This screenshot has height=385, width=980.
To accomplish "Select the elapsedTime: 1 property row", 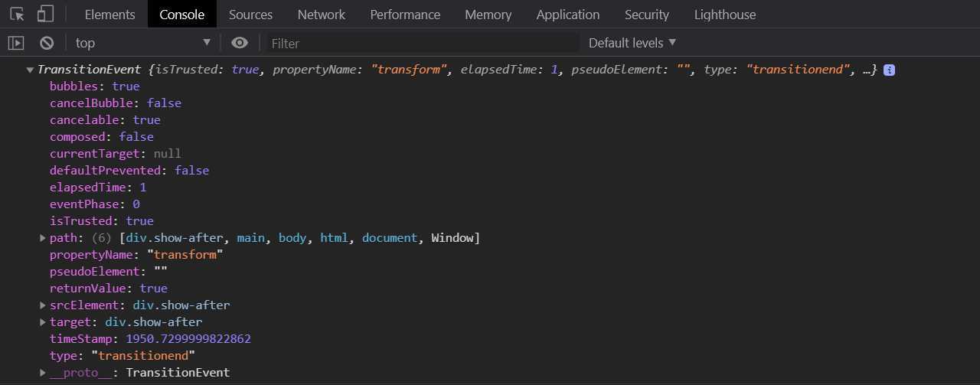I will pos(98,188).
